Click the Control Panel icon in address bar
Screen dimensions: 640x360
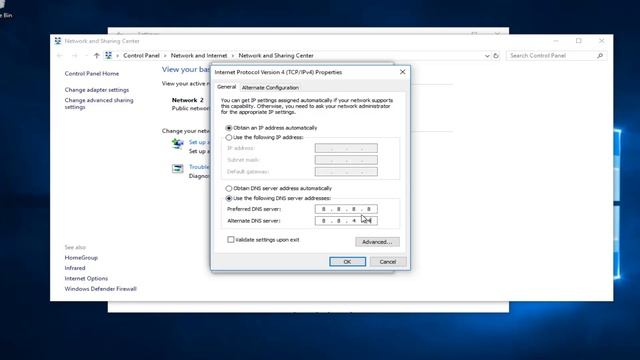point(108,56)
